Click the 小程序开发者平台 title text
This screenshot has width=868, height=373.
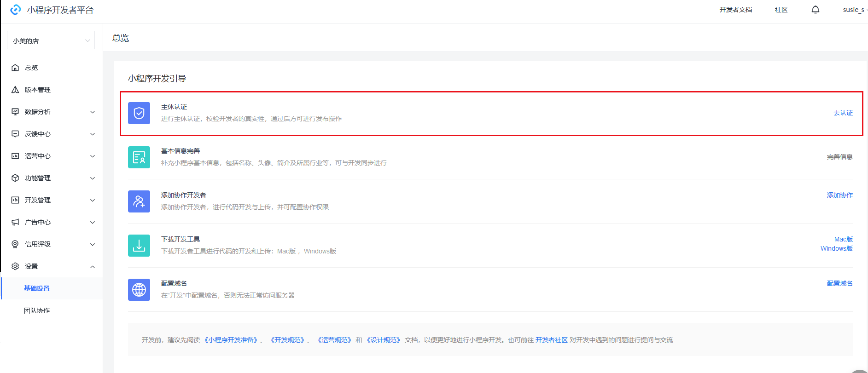(x=60, y=10)
